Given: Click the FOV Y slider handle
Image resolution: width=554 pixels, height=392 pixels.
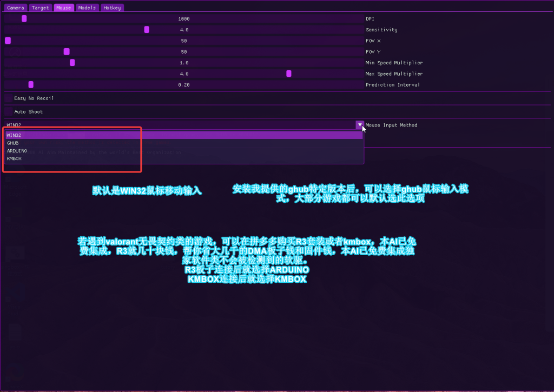Looking at the screenshot, I should pyautogui.click(x=67, y=51).
